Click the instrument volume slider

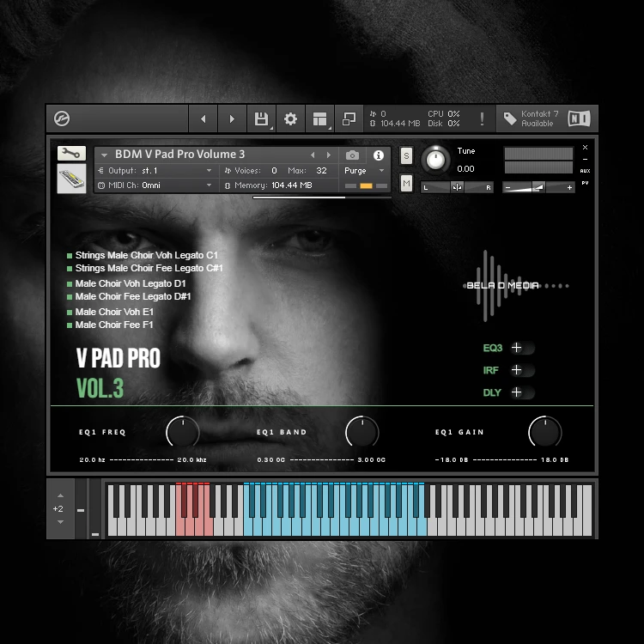[x=538, y=187]
